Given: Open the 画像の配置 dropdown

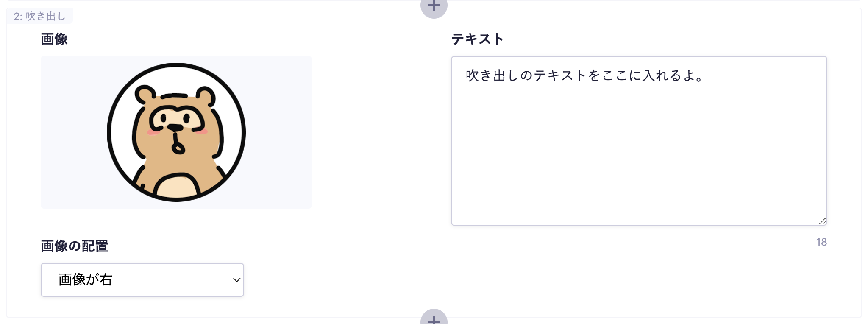Looking at the screenshot, I should [142, 280].
